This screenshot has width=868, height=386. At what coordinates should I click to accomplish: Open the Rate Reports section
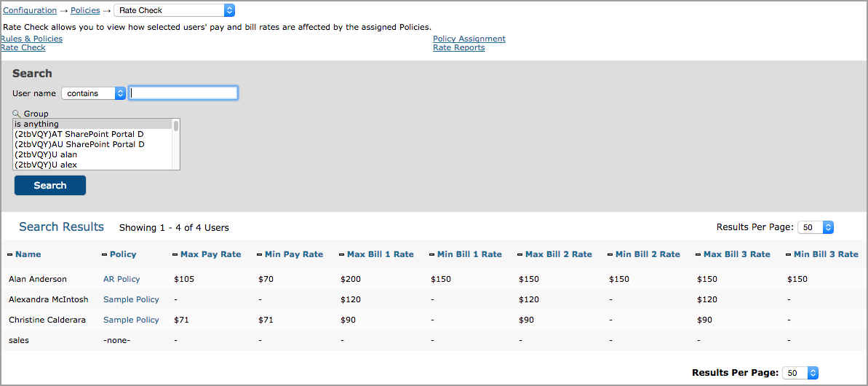tap(459, 47)
